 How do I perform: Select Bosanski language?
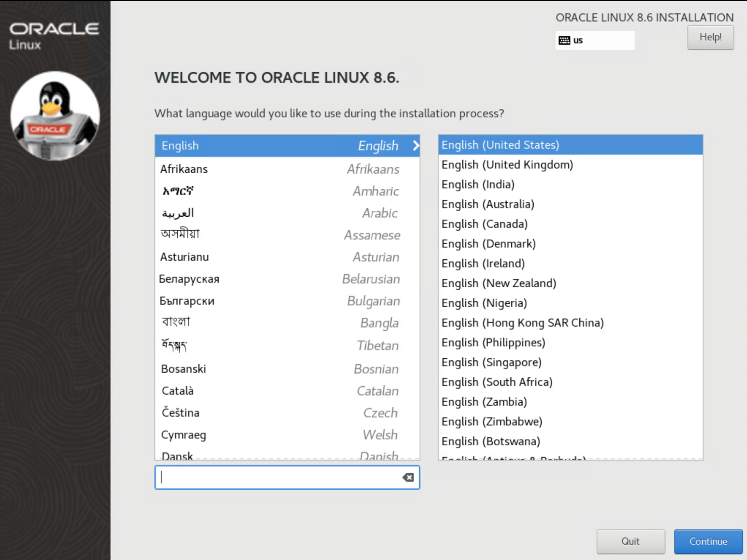click(287, 369)
